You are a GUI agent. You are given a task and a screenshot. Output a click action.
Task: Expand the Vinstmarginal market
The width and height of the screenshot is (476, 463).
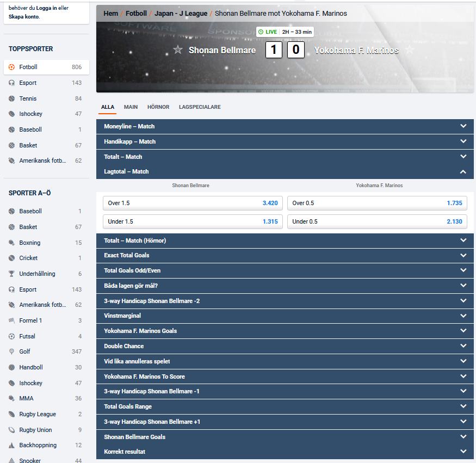(x=285, y=316)
